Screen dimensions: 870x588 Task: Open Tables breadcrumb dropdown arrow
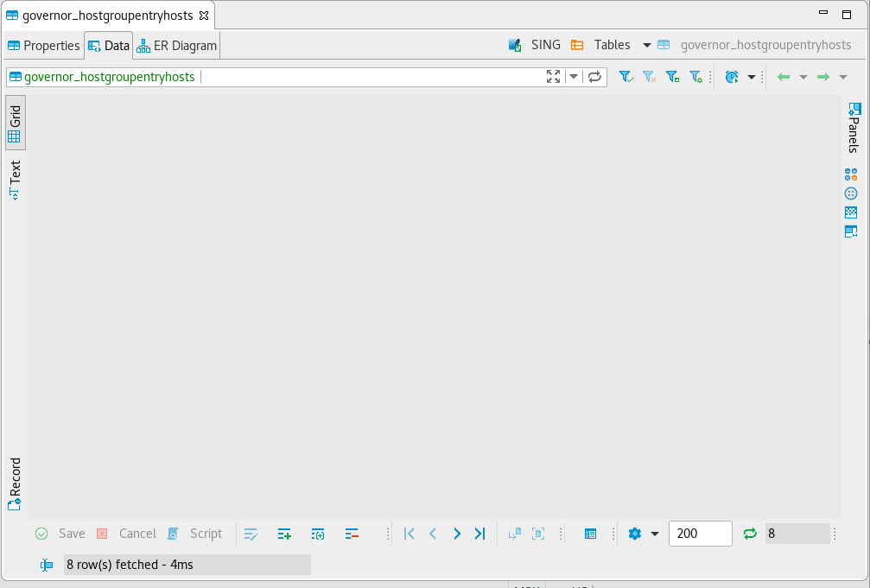tap(646, 45)
